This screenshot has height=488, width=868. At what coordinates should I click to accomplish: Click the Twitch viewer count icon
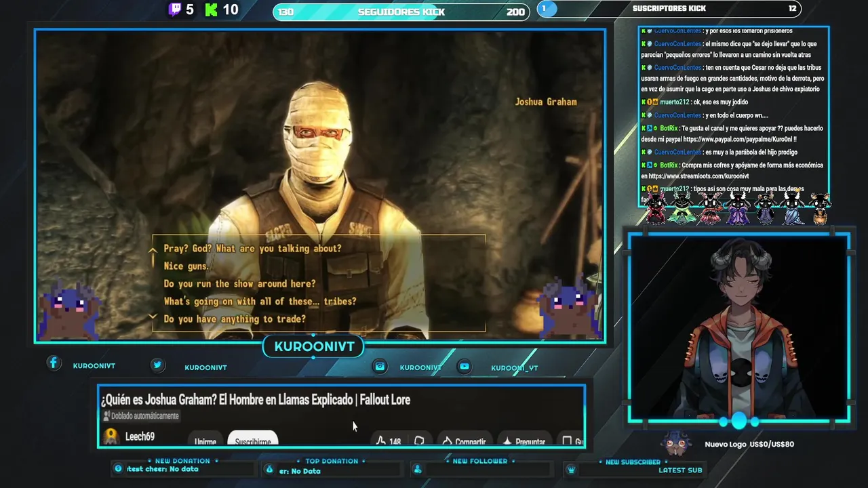[175, 9]
